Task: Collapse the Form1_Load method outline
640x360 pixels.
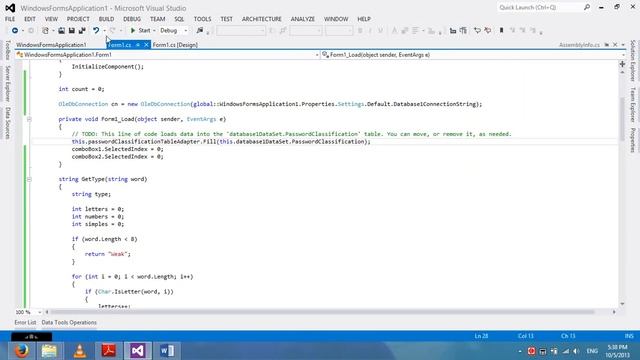Action: coord(29,119)
